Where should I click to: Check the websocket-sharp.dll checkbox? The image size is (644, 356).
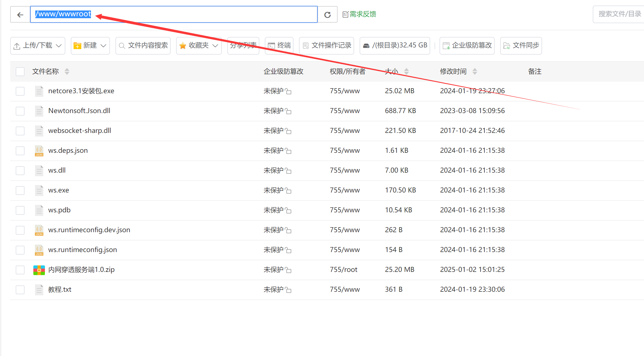tap(20, 131)
